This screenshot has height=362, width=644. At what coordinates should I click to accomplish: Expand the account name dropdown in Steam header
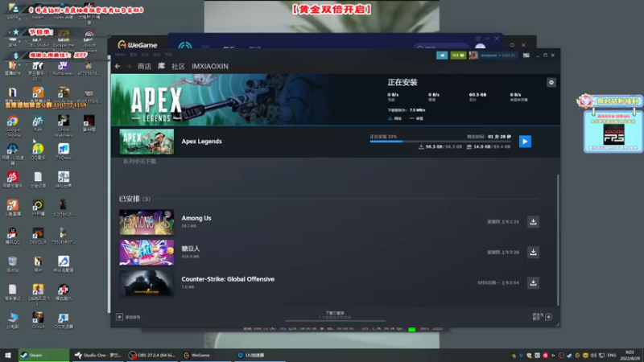point(497,55)
